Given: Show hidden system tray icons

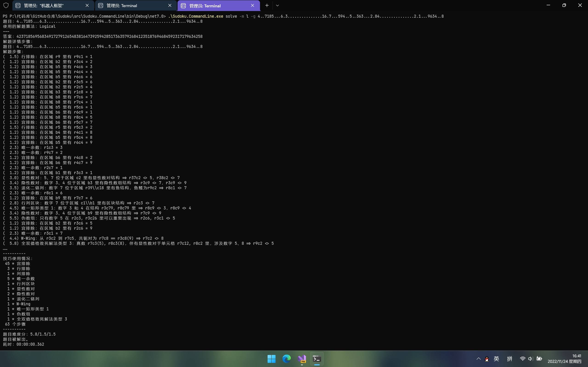Looking at the screenshot, I should pyautogui.click(x=478, y=359).
